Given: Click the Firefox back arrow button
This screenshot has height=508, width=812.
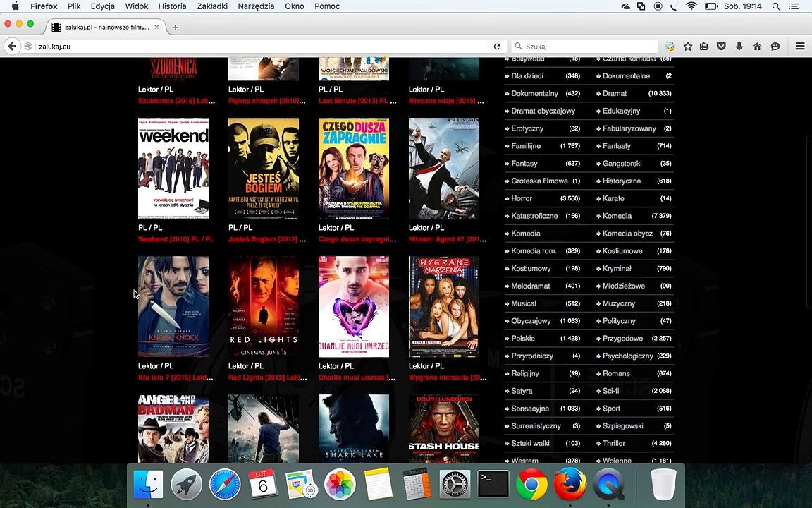Looking at the screenshot, I should 12,46.
